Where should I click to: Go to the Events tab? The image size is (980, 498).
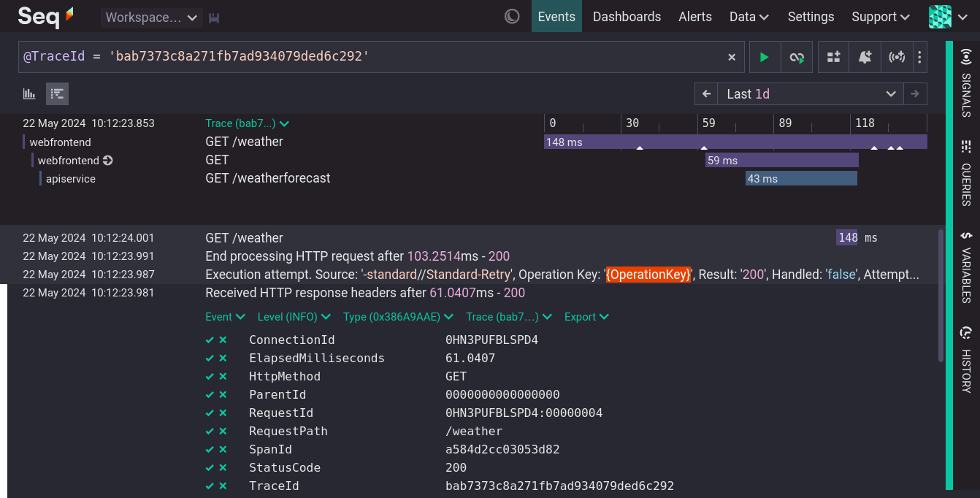(556, 16)
